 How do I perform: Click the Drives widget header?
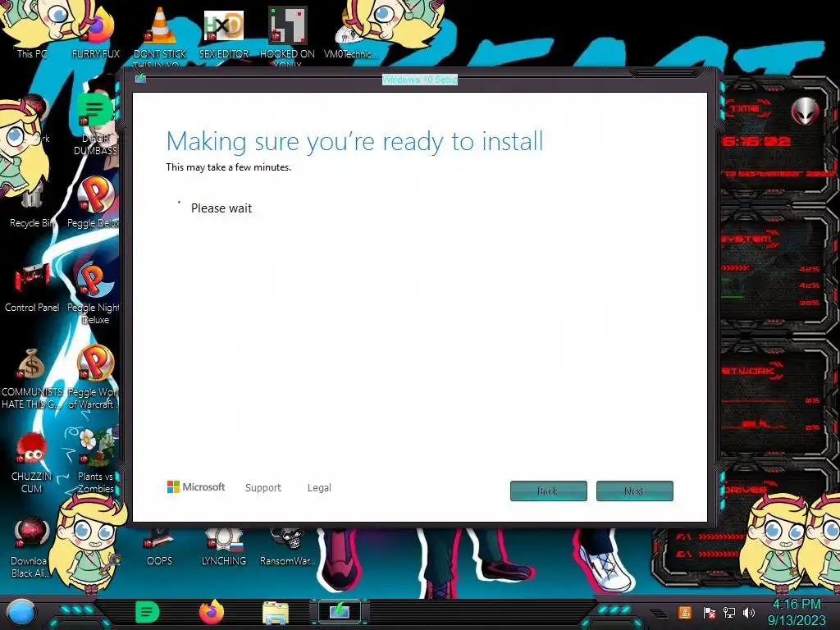745,489
